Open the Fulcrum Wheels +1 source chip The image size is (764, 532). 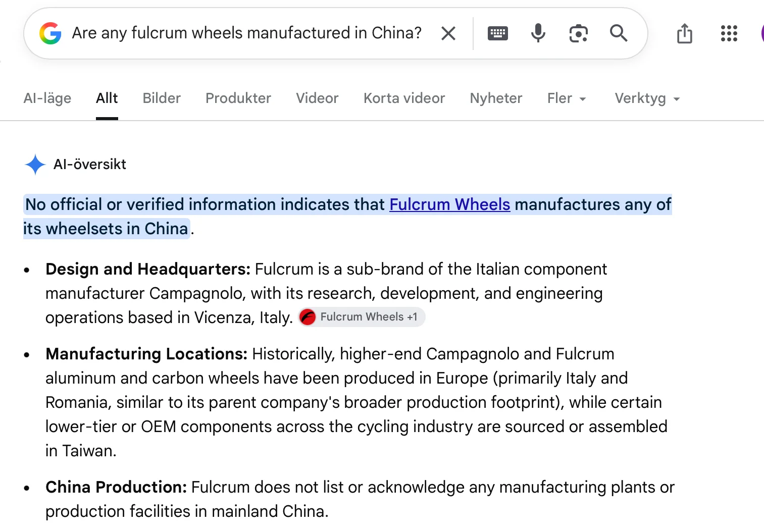coord(362,317)
